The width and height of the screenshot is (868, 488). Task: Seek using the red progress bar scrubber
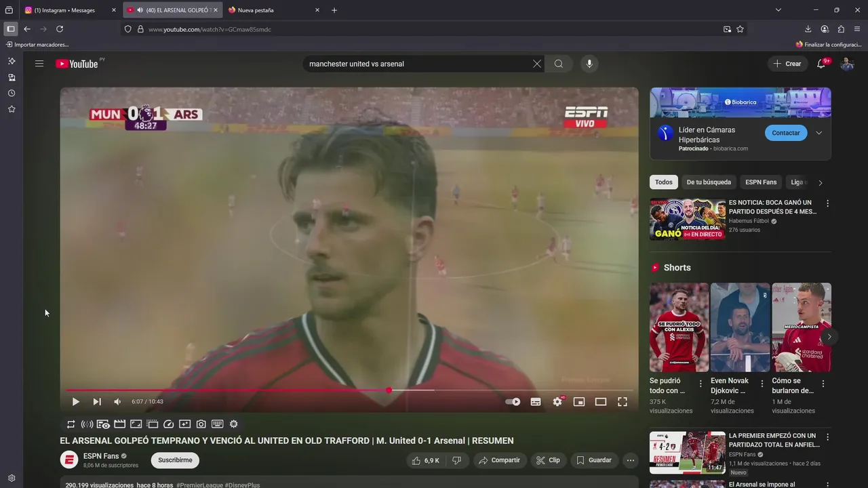click(389, 390)
